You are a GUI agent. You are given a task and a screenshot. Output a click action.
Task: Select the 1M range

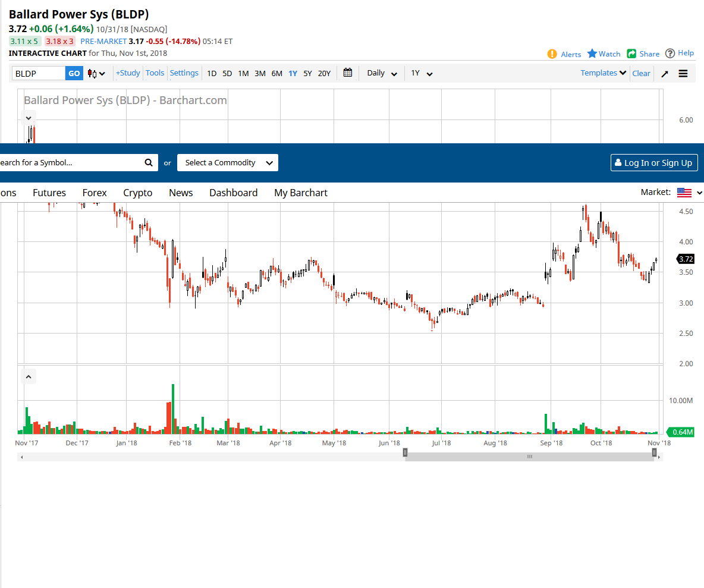(x=243, y=74)
